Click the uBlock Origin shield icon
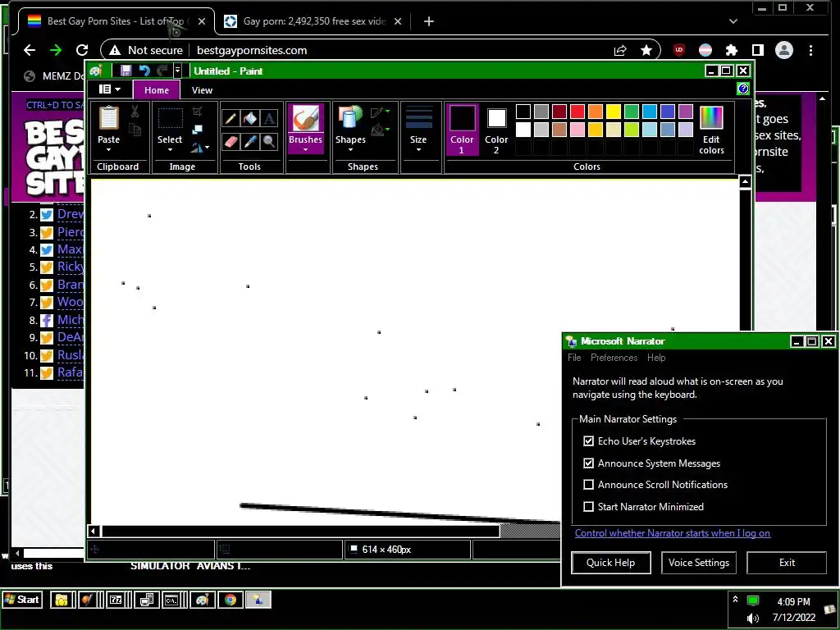 [679, 50]
